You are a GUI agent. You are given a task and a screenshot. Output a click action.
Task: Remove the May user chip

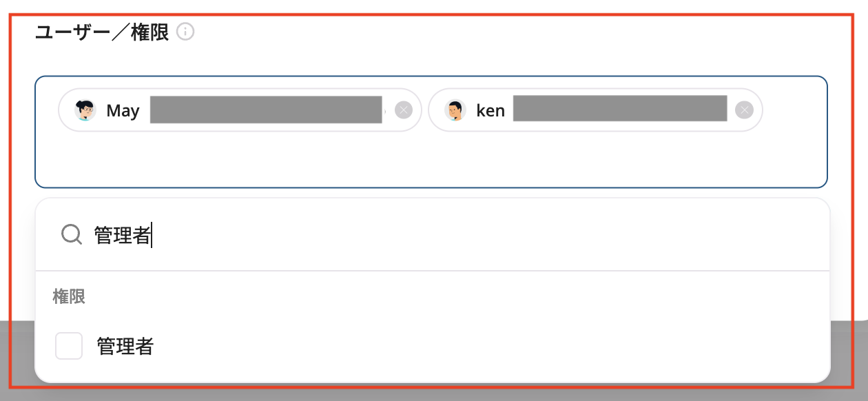404,110
